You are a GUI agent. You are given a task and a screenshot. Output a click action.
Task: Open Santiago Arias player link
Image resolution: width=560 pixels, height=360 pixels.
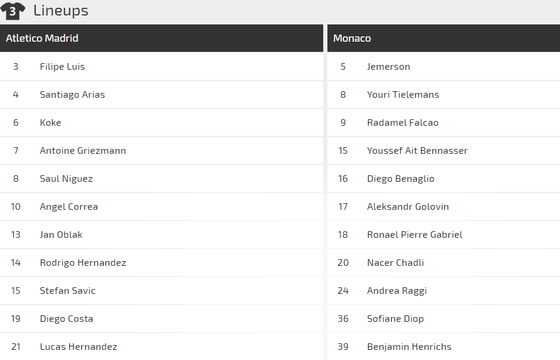[x=72, y=95]
